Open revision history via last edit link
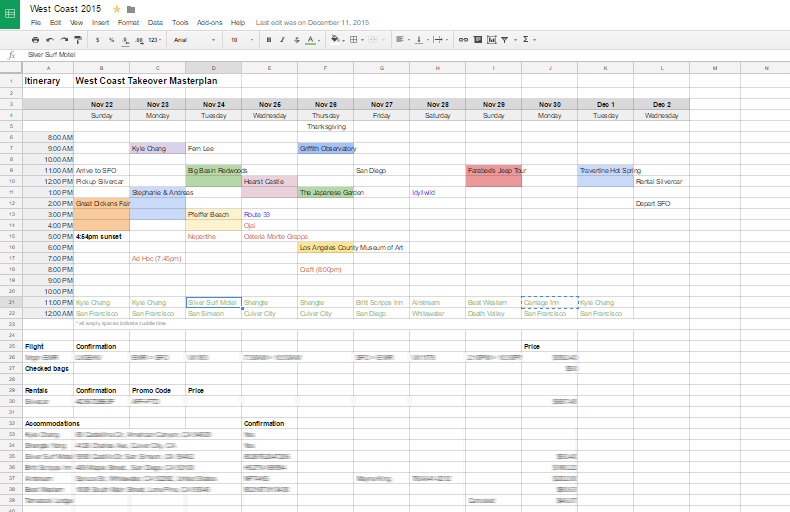 (x=312, y=23)
